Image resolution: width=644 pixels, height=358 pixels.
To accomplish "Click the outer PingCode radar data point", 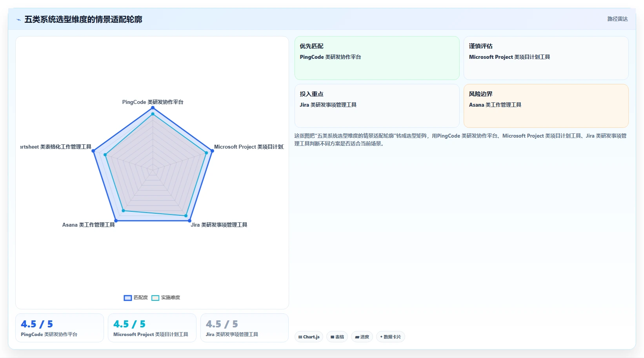I will [153, 108].
